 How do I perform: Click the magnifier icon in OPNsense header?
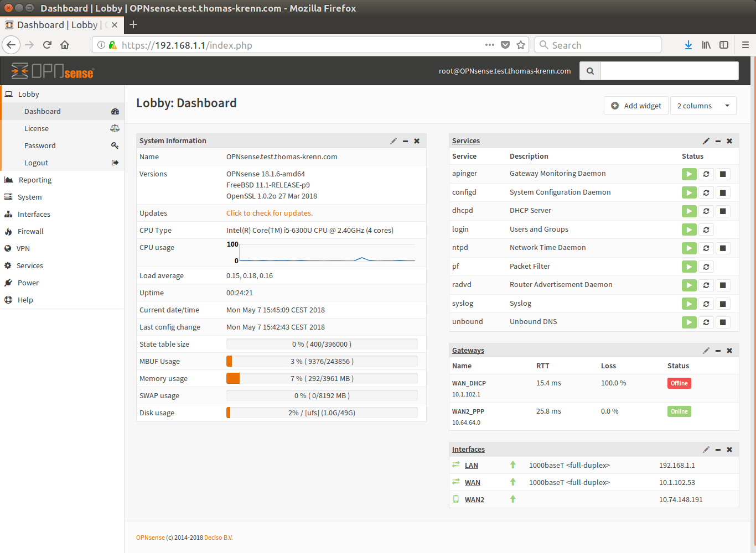[590, 71]
